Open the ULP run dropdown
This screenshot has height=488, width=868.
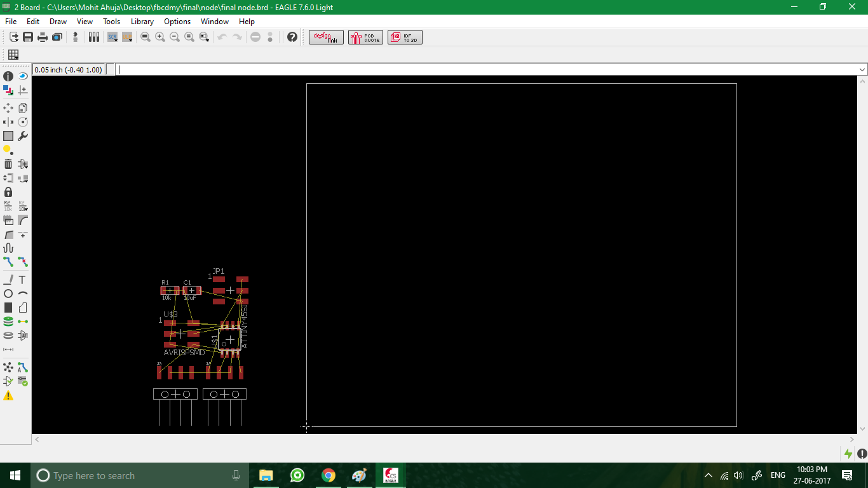coord(127,37)
